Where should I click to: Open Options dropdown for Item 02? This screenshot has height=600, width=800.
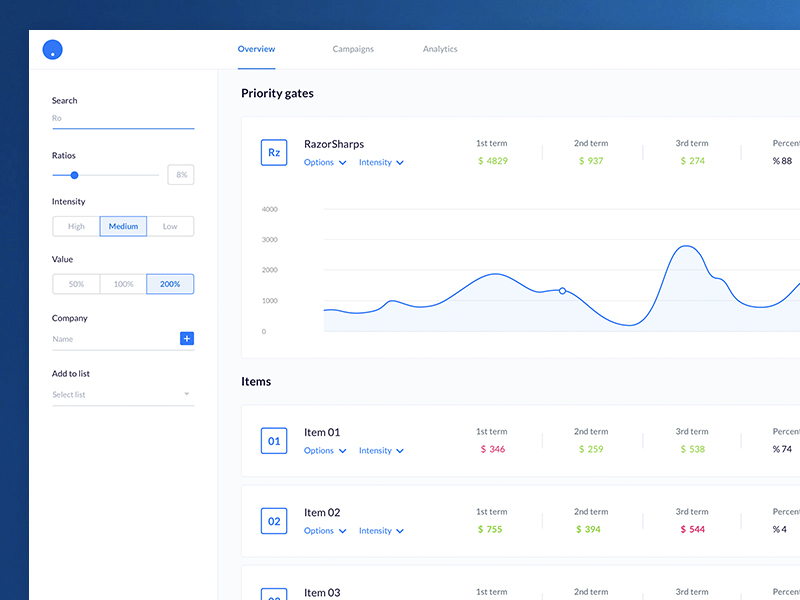[x=325, y=531]
